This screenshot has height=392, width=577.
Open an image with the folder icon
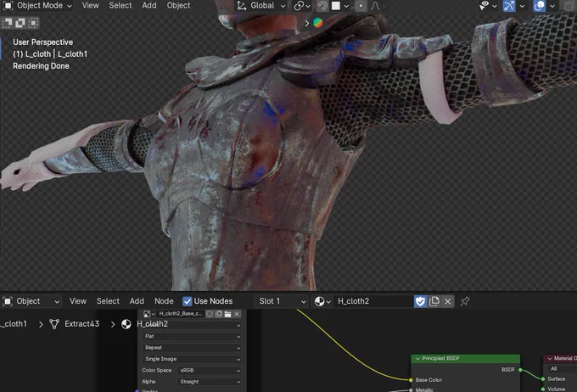(x=227, y=314)
